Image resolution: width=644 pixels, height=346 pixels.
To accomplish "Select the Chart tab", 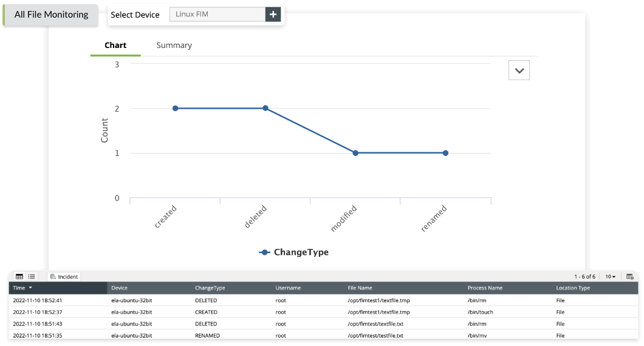I will click(x=115, y=46).
